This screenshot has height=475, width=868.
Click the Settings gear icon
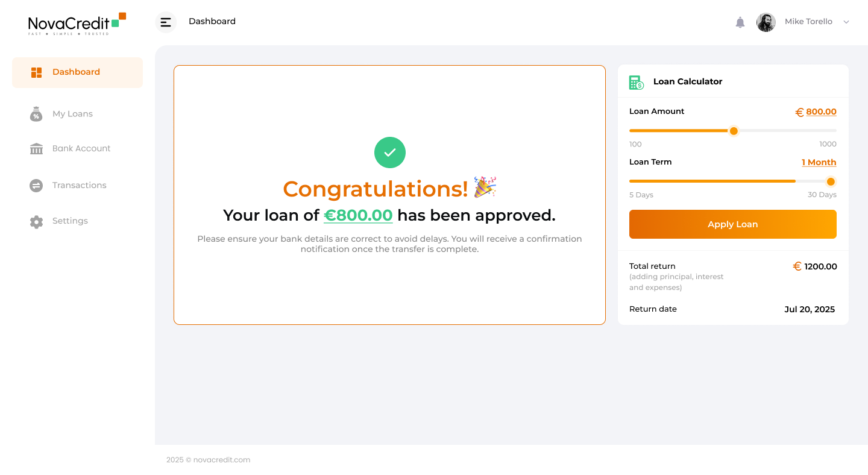[36, 222]
